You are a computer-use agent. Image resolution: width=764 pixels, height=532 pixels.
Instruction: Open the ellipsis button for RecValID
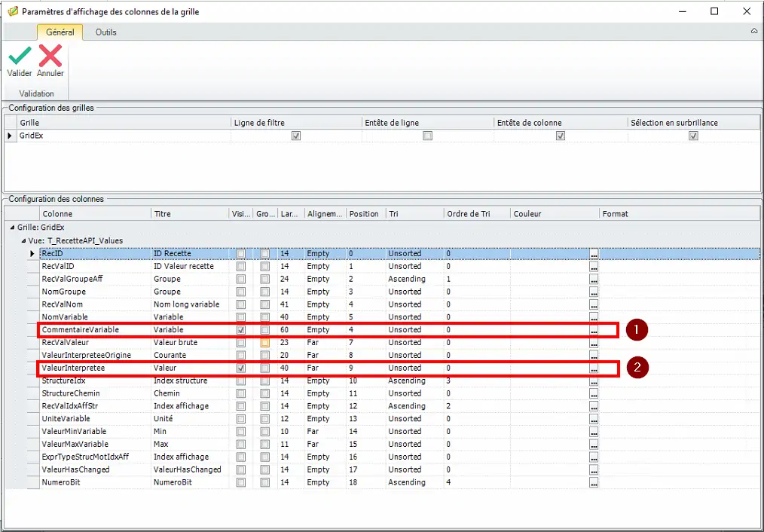coord(594,267)
